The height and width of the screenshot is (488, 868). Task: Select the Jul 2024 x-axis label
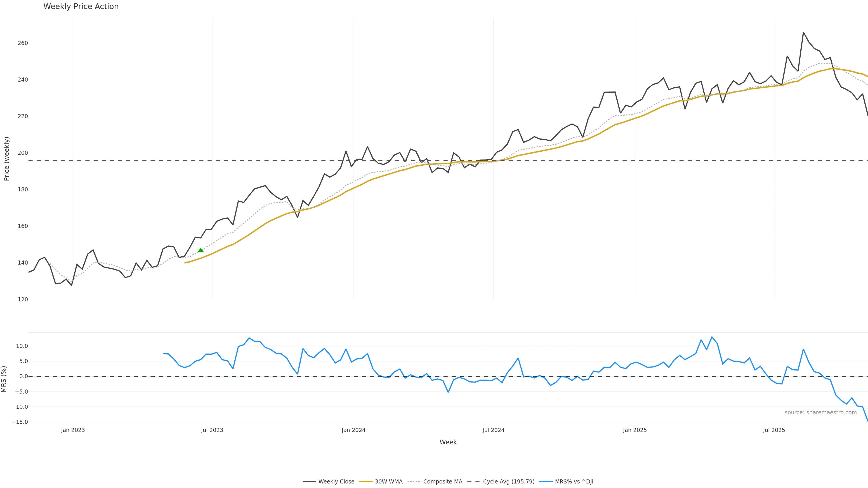pyautogui.click(x=493, y=430)
